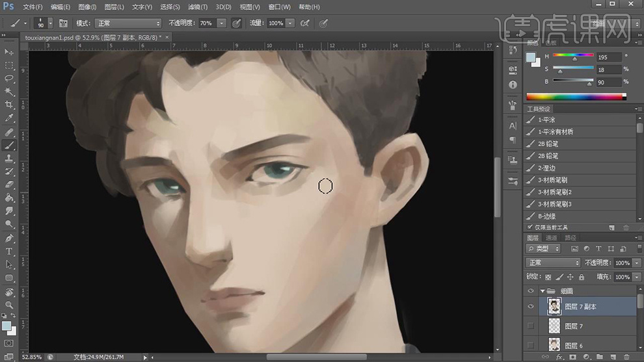Pick the Type tool in toolbar
This screenshot has width=644, height=362.
[x=9, y=252]
